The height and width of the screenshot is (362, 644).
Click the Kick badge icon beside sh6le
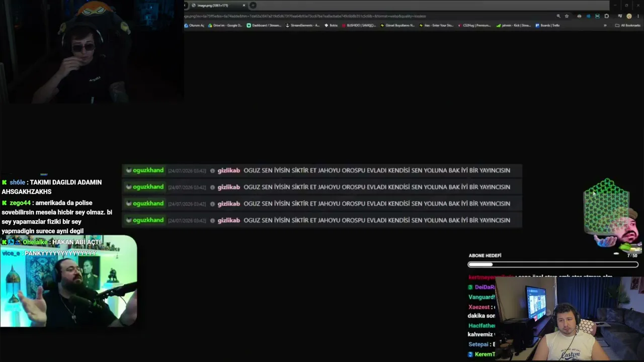click(5, 183)
